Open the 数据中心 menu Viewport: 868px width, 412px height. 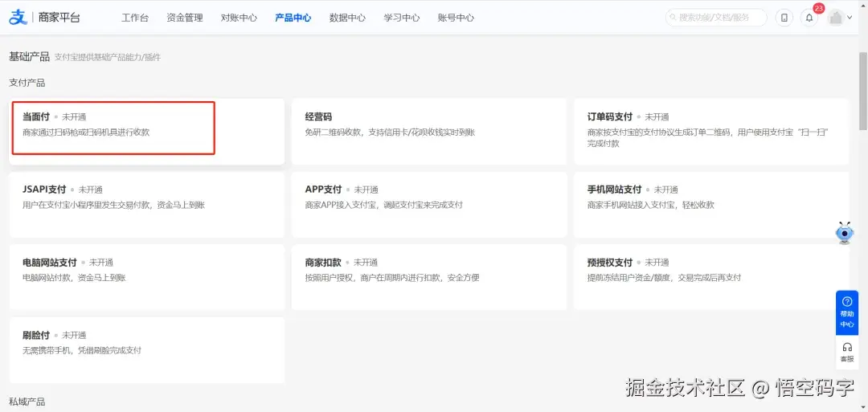(x=347, y=18)
